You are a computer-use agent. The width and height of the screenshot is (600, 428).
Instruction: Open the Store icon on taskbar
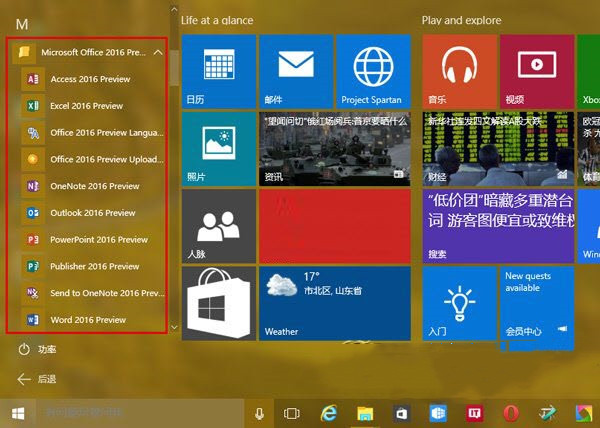401,413
